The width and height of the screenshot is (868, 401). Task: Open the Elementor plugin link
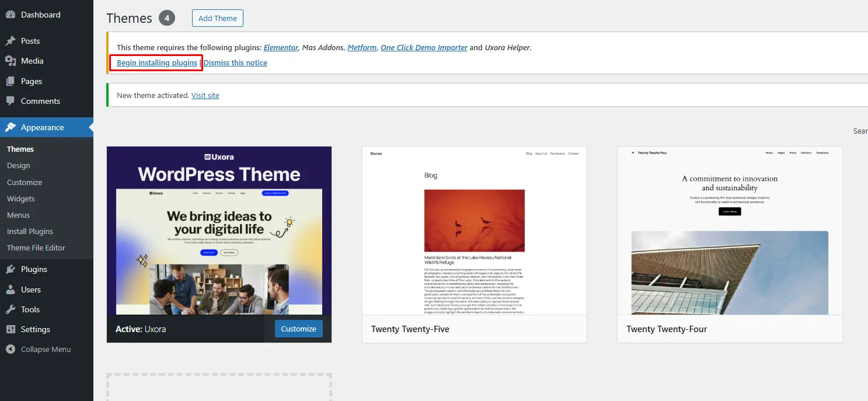281,47
